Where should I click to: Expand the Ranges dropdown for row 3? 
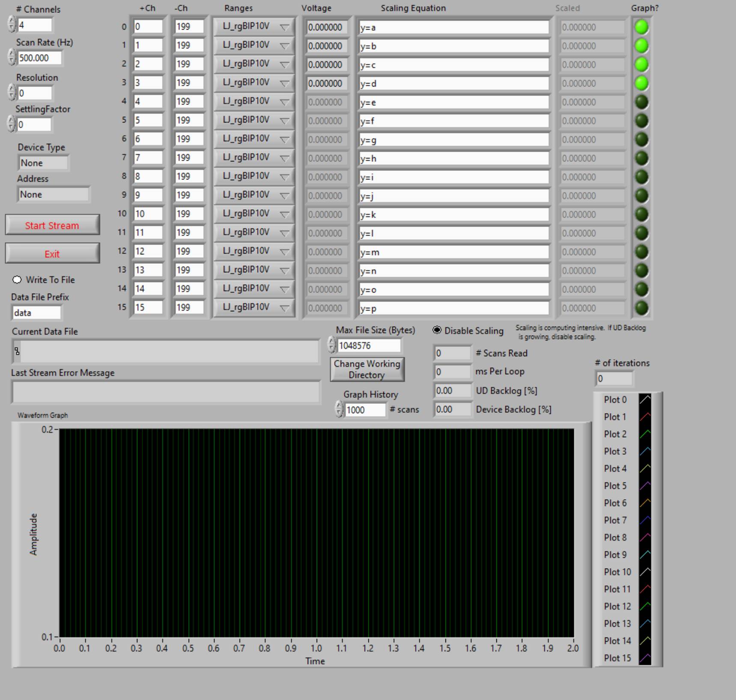tap(254, 83)
